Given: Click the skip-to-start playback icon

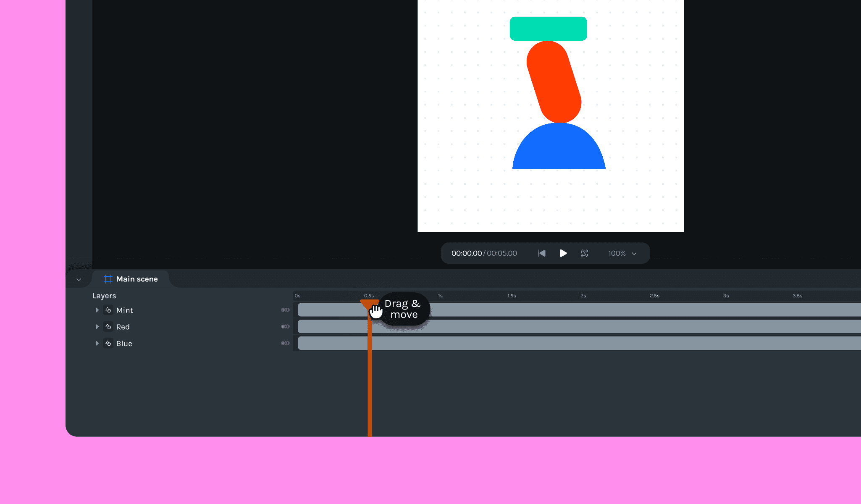Looking at the screenshot, I should (541, 253).
